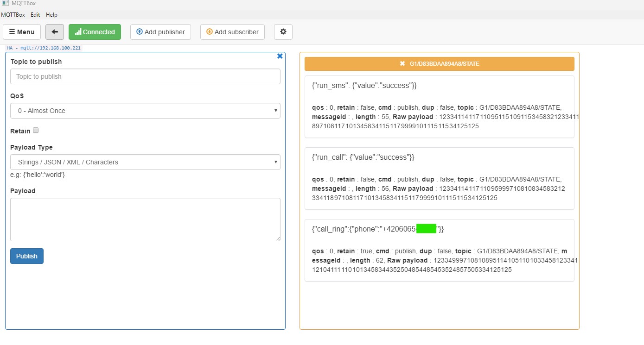Expand the QoS dropdown
The height and width of the screenshot is (345, 644).
pyautogui.click(x=145, y=111)
